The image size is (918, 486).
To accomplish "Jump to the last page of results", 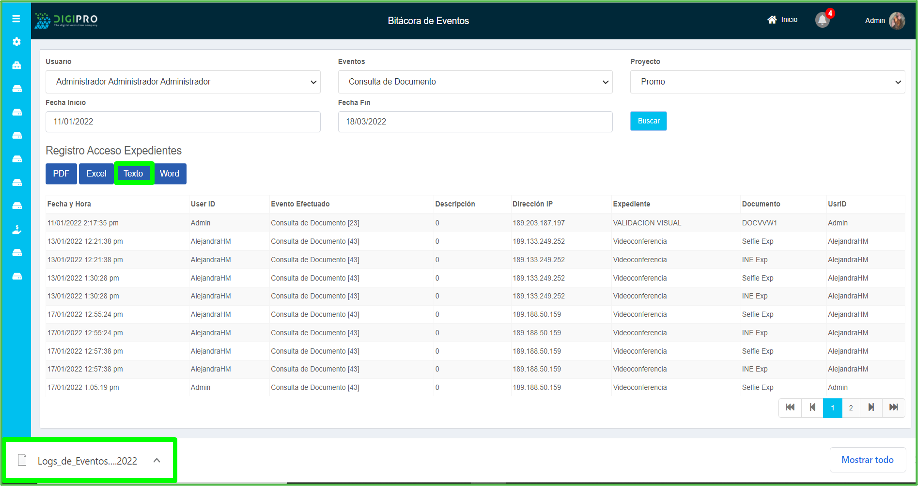I will pyautogui.click(x=893, y=407).
